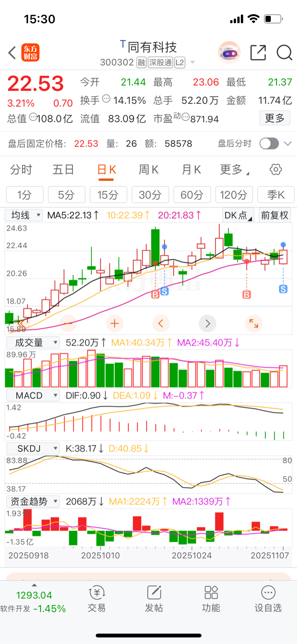The width and height of the screenshot is (297, 644).
Task: Toggle the 盘后分时 switch
Action: [269, 144]
